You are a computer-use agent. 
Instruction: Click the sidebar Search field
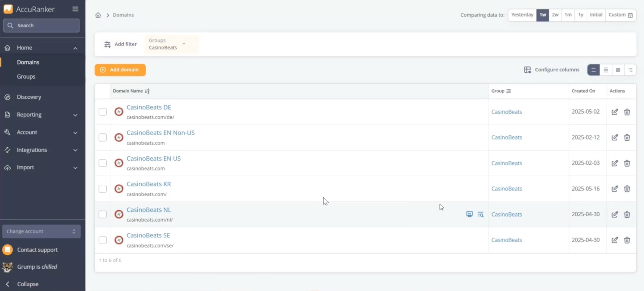coord(42,25)
